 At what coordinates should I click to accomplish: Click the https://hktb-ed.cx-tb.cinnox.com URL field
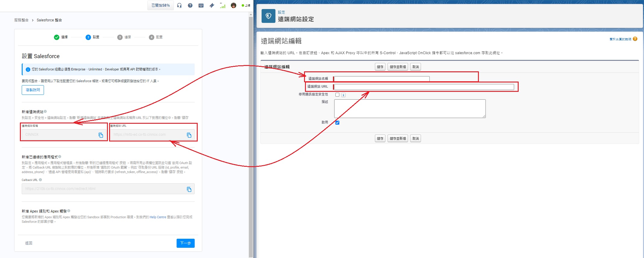coord(152,135)
